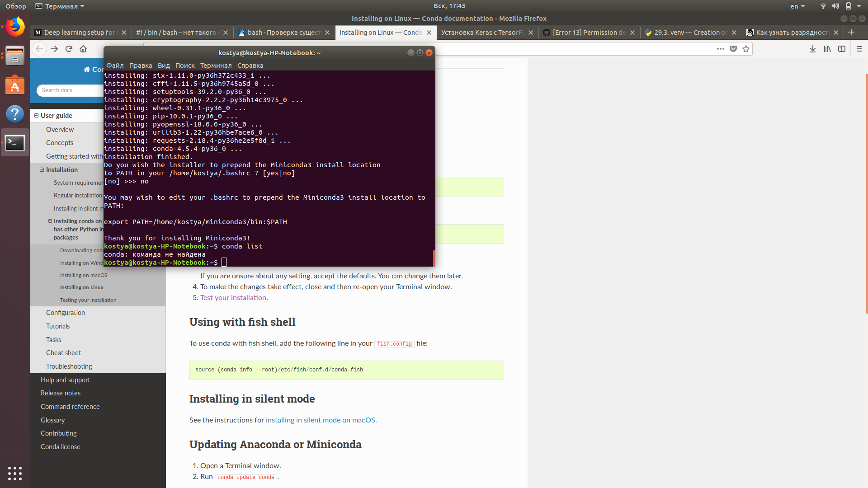This screenshot has width=868, height=488.
Task: Open Firefox hamburger menu
Action: coord(859,49)
